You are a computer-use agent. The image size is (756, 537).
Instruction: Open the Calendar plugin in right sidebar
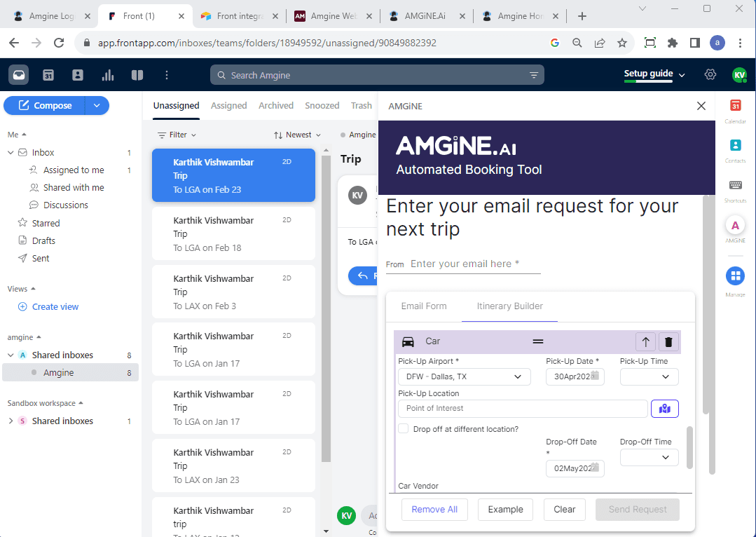(x=735, y=106)
